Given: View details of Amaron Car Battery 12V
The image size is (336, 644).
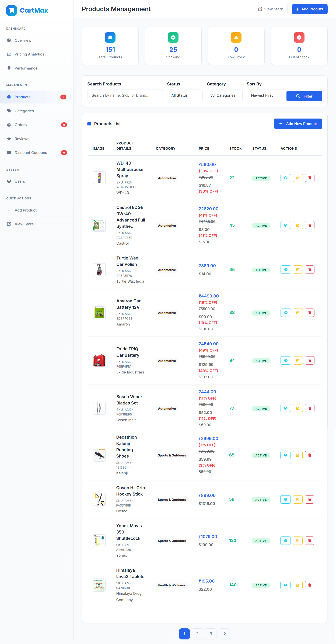Looking at the screenshot, I should point(286,313).
